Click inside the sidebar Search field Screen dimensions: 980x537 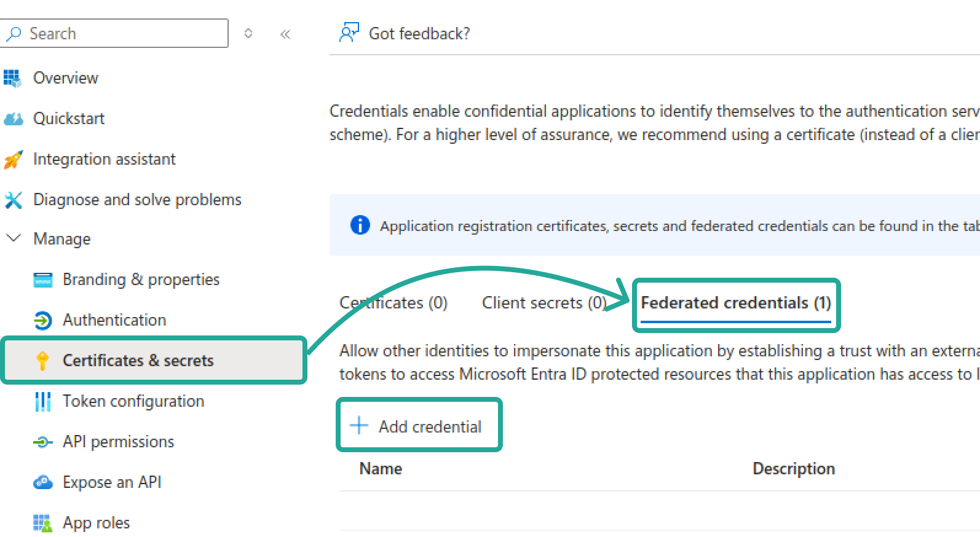[123, 33]
